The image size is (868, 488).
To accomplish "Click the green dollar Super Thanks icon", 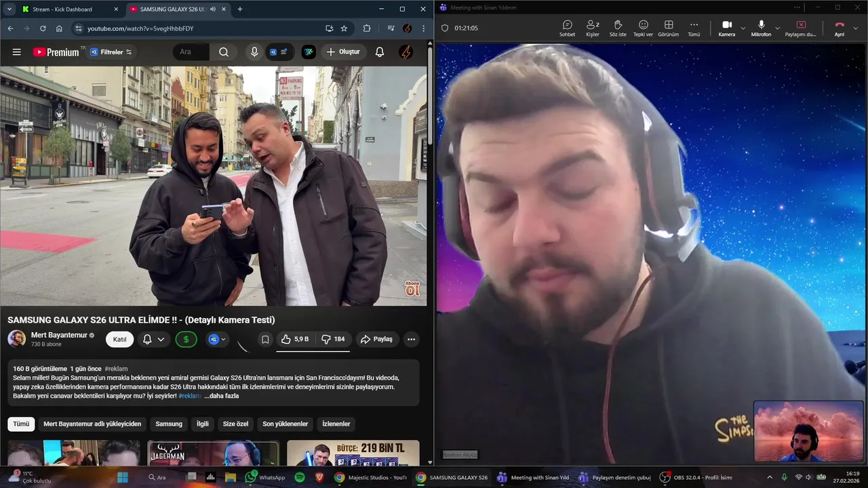I will (x=186, y=340).
